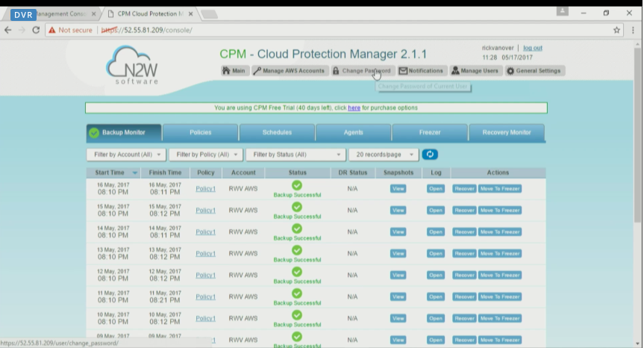The width and height of the screenshot is (644, 348).
Task: Click View snapshots for 16 May backup
Action: point(398,189)
